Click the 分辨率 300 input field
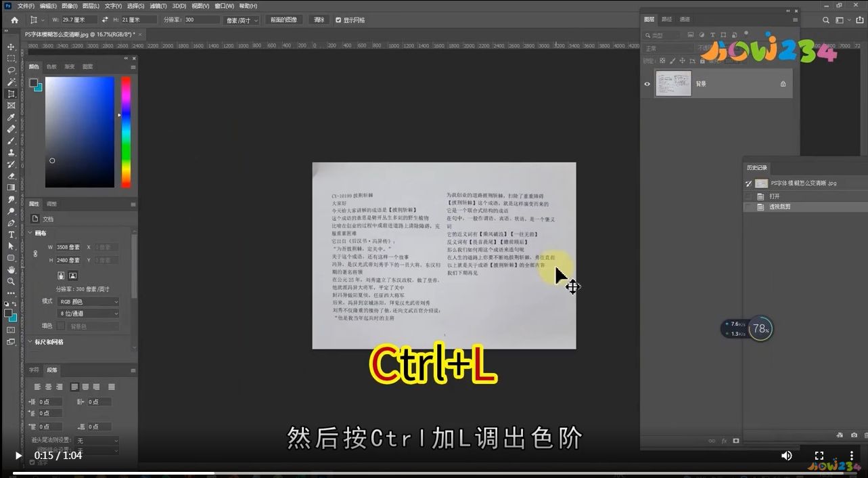This screenshot has width=868, height=478. coord(202,20)
